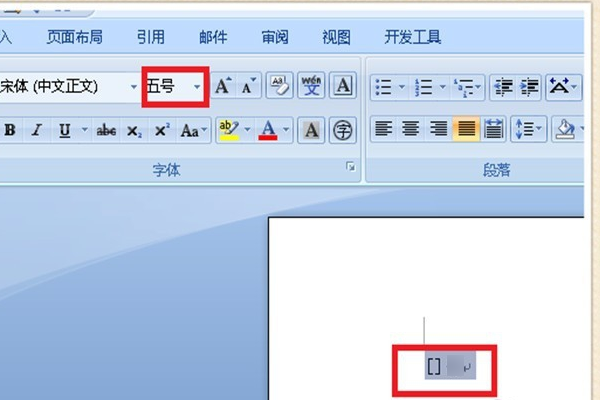Open the Phonetic Guide (wén) tool
The height and width of the screenshot is (400, 600).
click(311, 85)
